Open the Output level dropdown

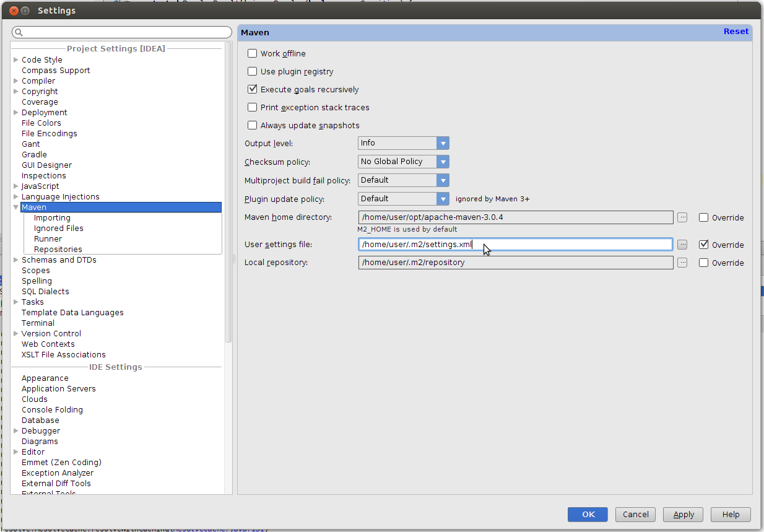404,143
